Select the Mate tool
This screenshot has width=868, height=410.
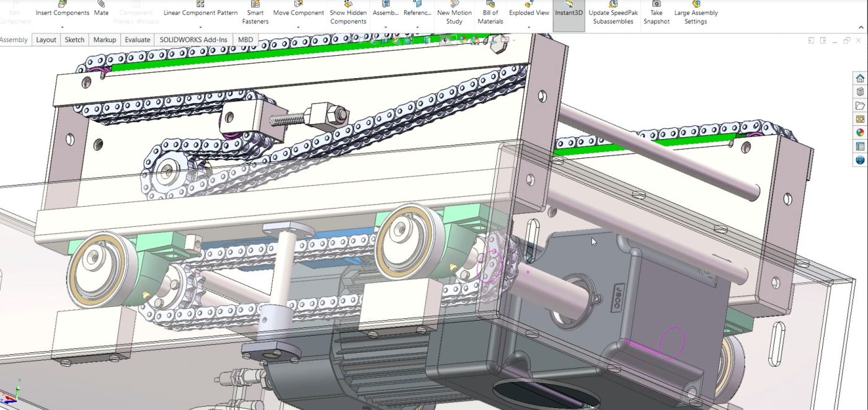(100, 11)
